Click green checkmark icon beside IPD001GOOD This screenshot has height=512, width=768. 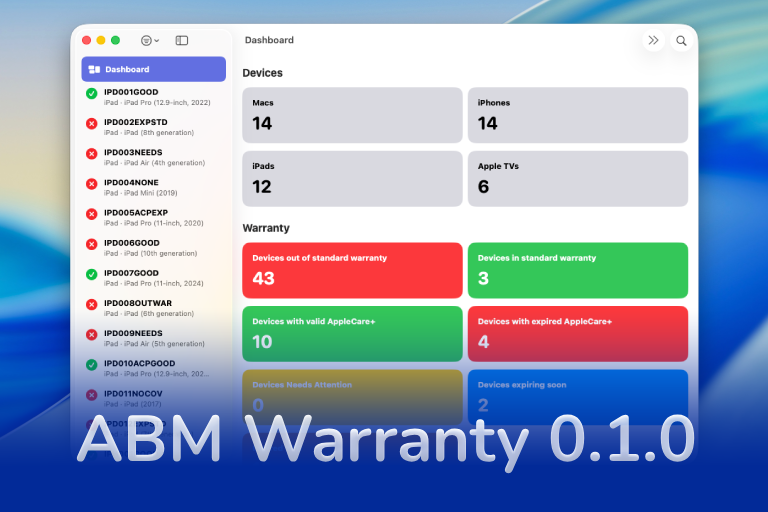[92, 94]
